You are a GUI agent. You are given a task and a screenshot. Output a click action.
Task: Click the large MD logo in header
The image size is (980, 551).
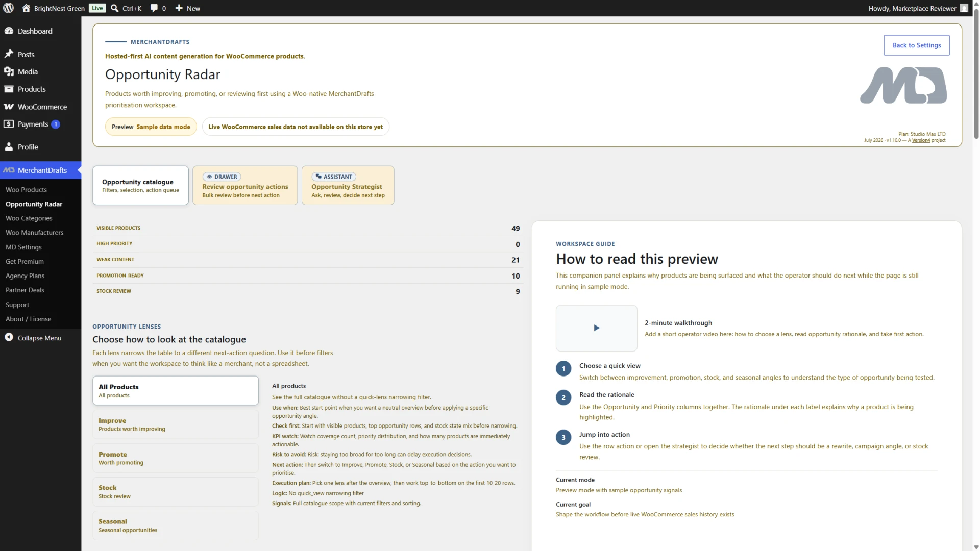(903, 85)
